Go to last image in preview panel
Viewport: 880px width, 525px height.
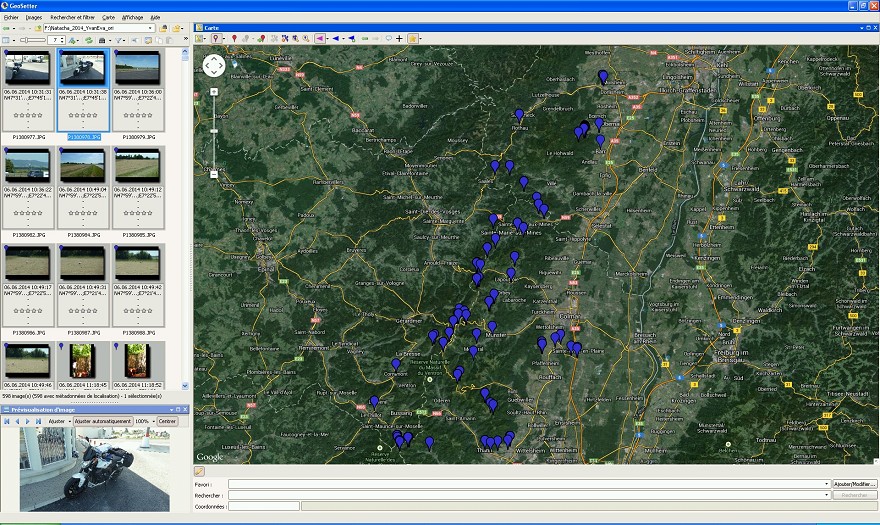(40, 421)
